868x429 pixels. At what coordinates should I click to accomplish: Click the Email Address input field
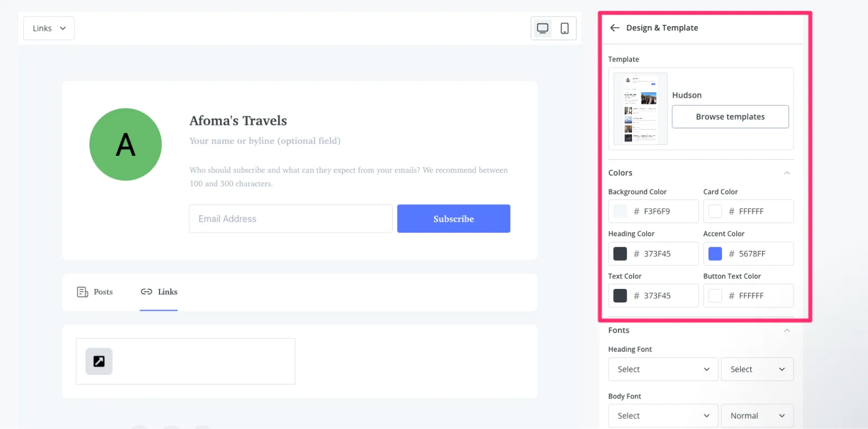click(x=290, y=219)
